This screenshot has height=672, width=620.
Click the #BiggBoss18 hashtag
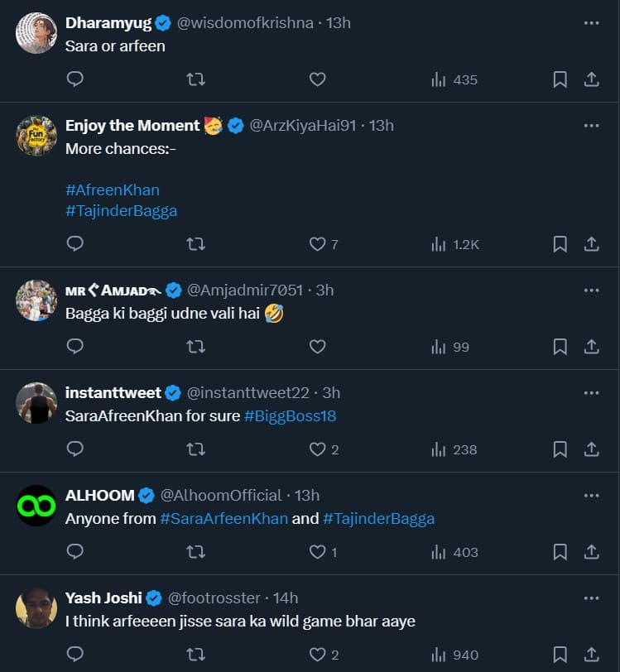tap(290, 416)
